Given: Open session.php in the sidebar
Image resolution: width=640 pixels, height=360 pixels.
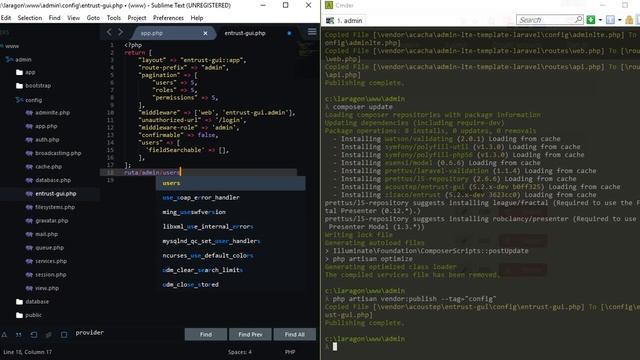Looking at the screenshot, I should coord(46,274).
